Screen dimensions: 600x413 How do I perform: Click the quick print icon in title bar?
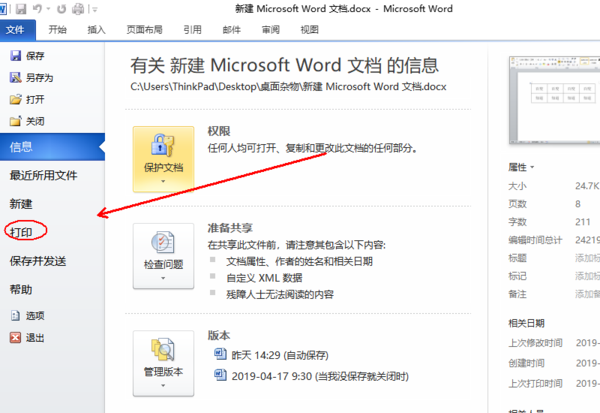tap(78, 8)
